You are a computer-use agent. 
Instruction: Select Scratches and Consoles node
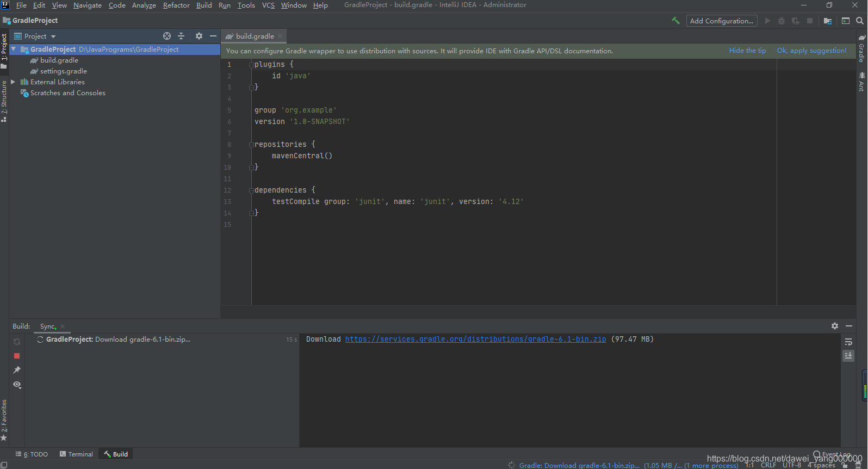click(68, 93)
